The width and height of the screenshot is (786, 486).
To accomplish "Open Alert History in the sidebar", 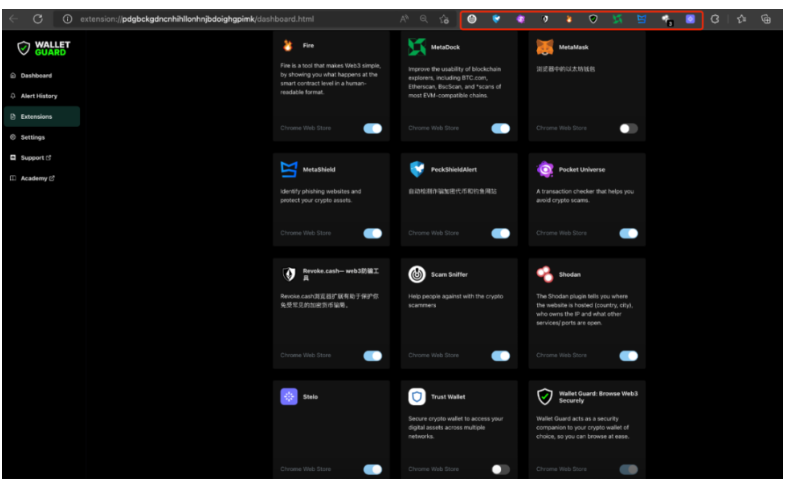I will (42, 96).
